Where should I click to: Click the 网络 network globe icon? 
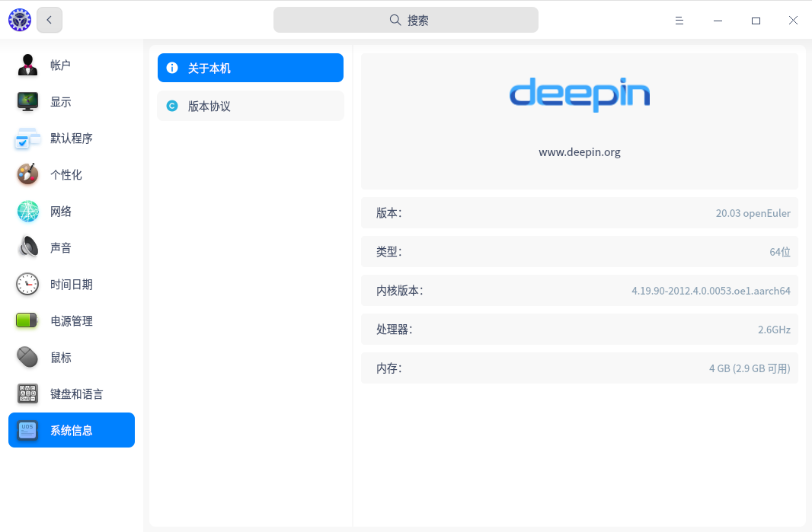point(28,212)
